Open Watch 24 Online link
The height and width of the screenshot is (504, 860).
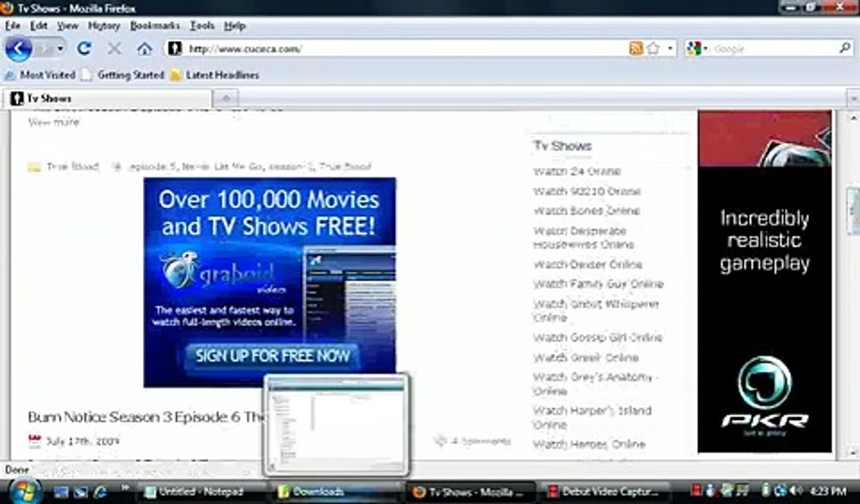point(577,171)
